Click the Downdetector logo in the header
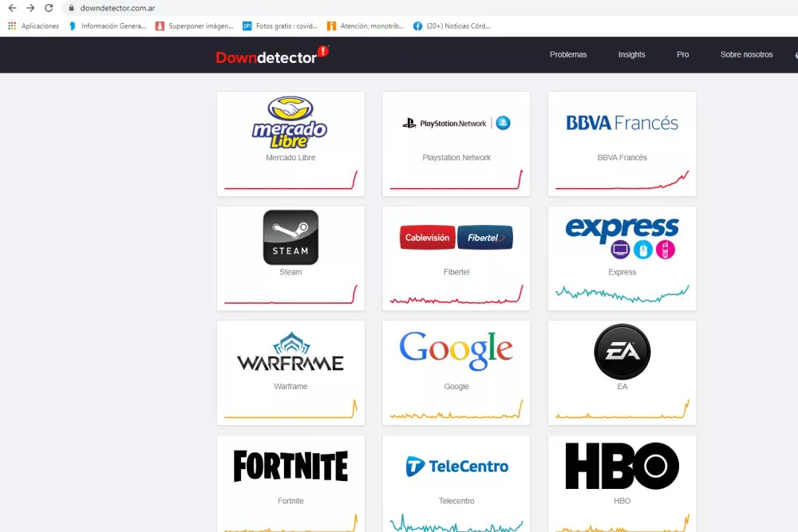The image size is (798, 532). (x=272, y=55)
